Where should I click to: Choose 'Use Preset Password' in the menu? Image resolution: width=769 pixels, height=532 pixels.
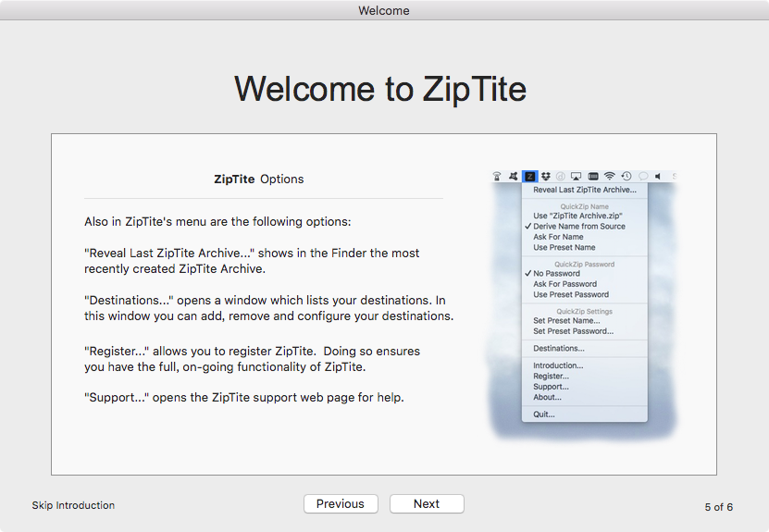click(571, 295)
